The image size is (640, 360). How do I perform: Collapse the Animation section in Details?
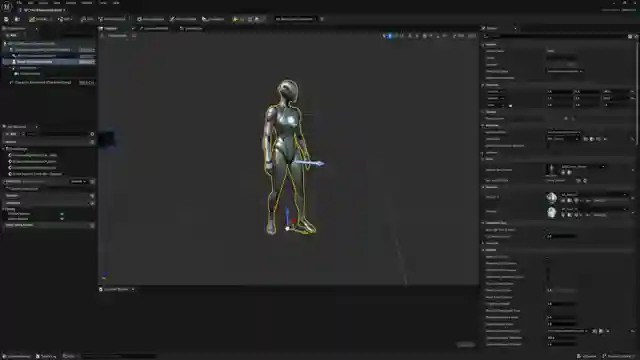tap(483, 125)
